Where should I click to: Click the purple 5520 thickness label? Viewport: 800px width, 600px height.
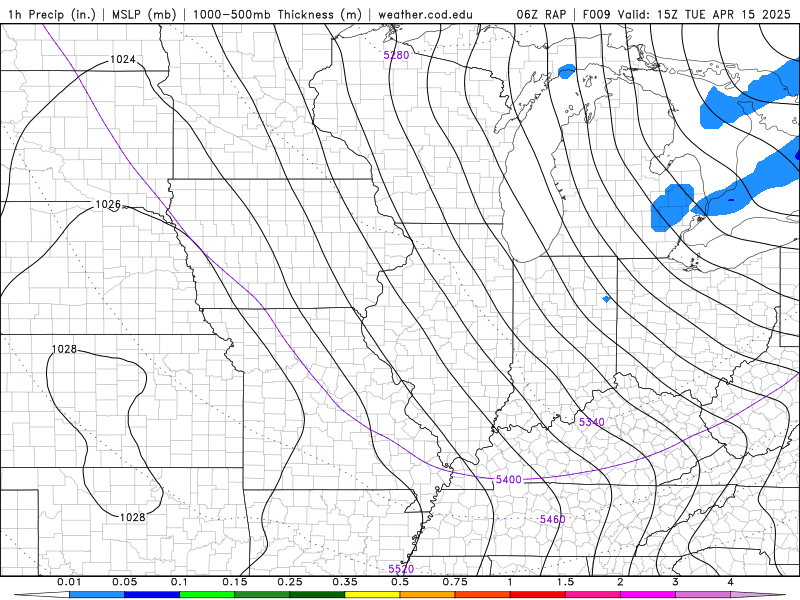coord(401,568)
